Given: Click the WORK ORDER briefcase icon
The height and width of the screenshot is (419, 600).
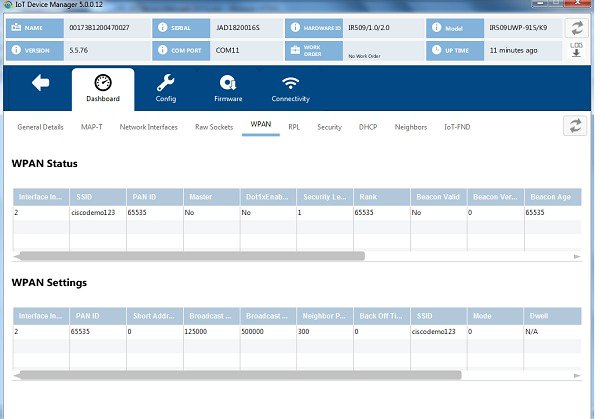Looking at the screenshot, I should click(x=295, y=50).
